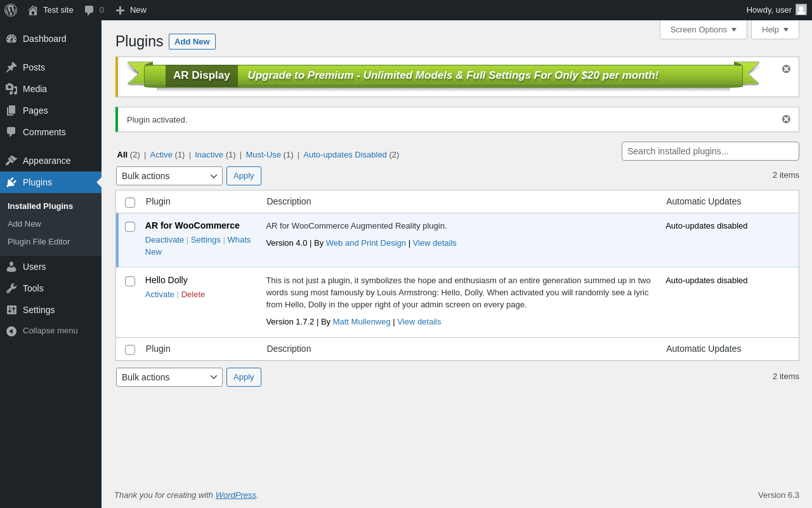Click the Plugin activated. notice text
Viewport: 812px width, 508px height.
pyautogui.click(x=157, y=119)
